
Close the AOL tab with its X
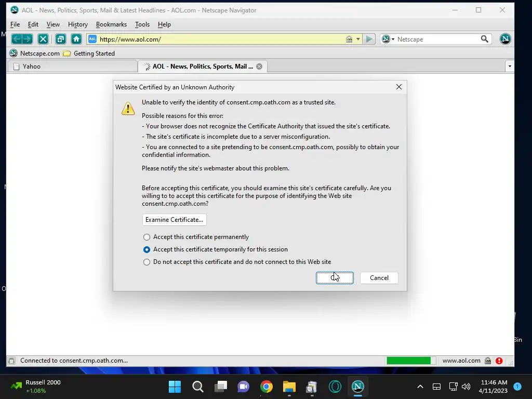click(x=259, y=66)
